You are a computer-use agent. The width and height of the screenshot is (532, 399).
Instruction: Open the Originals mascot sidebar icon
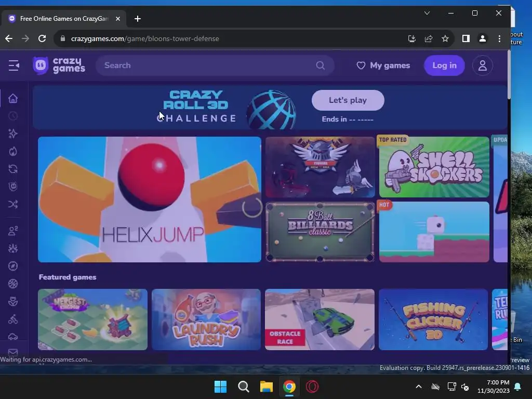coord(13,187)
